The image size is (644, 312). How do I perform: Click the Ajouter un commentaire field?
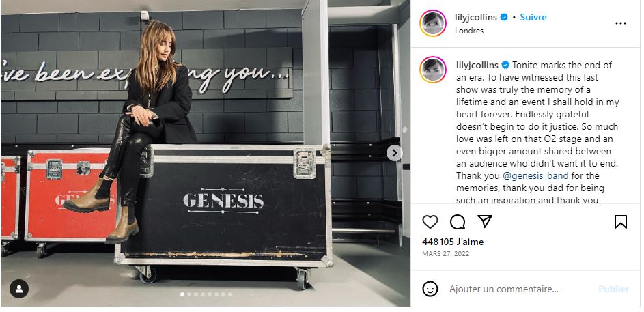coord(503,289)
